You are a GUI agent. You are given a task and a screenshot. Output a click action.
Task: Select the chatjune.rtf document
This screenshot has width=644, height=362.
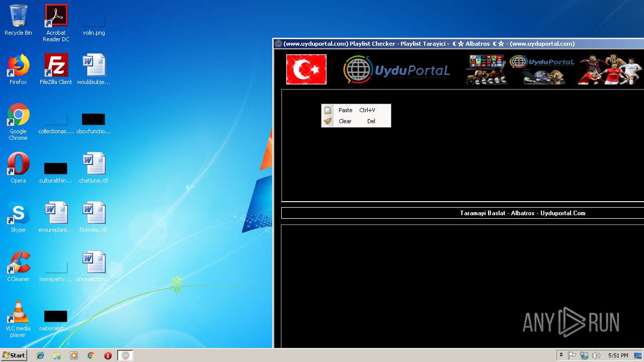tap(94, 168)
